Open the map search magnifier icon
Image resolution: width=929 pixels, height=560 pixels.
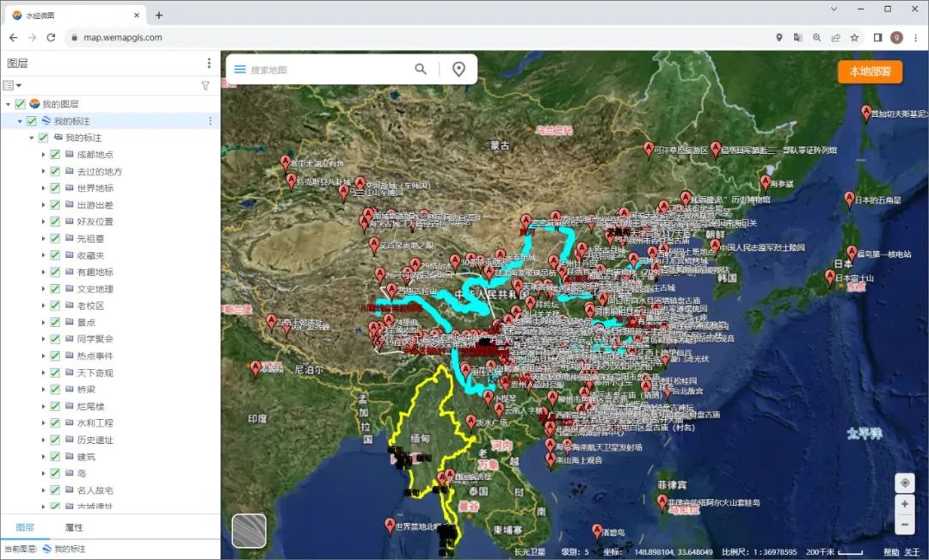pos(420,68)
